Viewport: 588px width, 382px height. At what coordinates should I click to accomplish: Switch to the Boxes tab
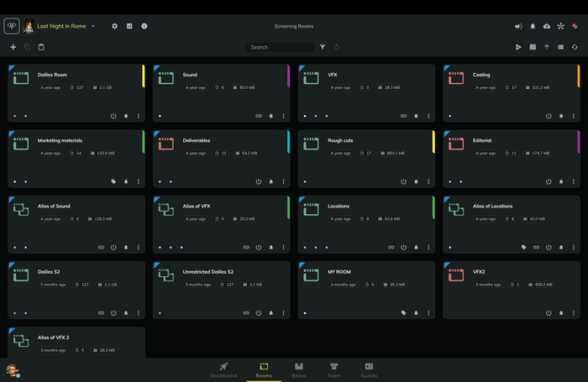pyautogui.click(x=299, y=370)
